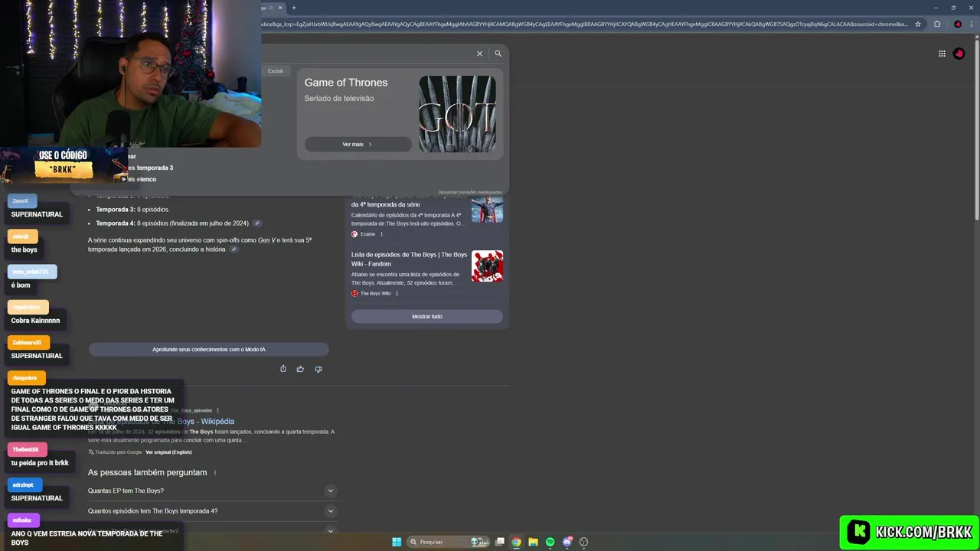The height and width of the screenshot is (551, 980).
Task: Click the 'Excluir' suggestion button
Action: [x=276, y=71]
